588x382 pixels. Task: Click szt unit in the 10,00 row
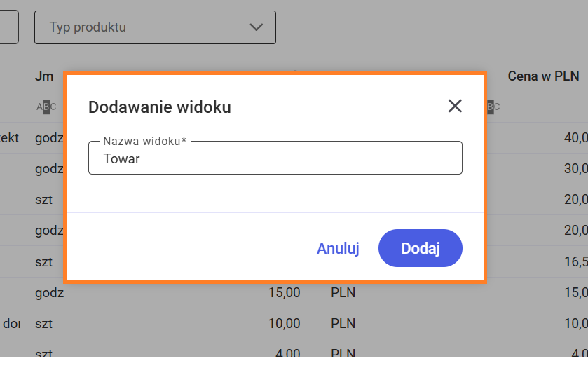click(x=44, y=324)
